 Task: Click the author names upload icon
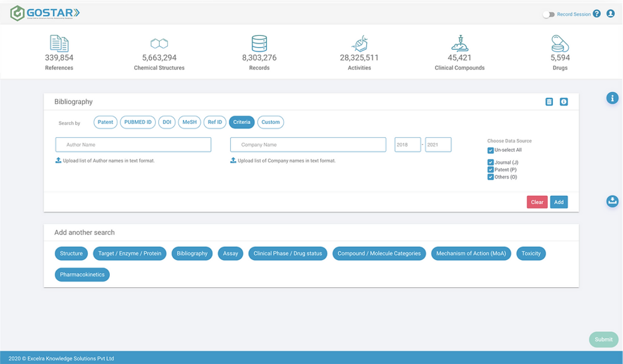pyautogui.click(x=58, y=160)
